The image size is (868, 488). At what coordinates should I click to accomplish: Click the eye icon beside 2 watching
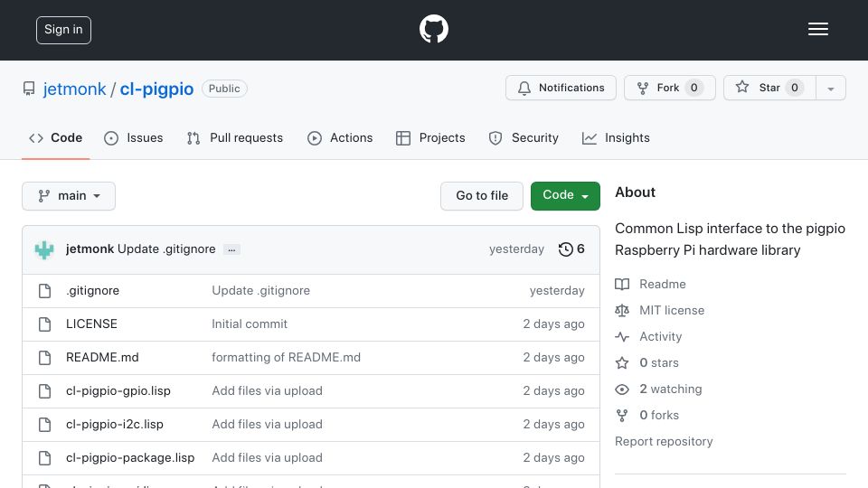(622, 389)
